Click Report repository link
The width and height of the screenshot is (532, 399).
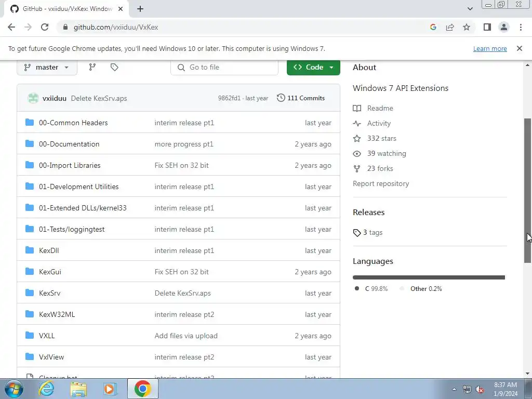click(x=381, y=183)
